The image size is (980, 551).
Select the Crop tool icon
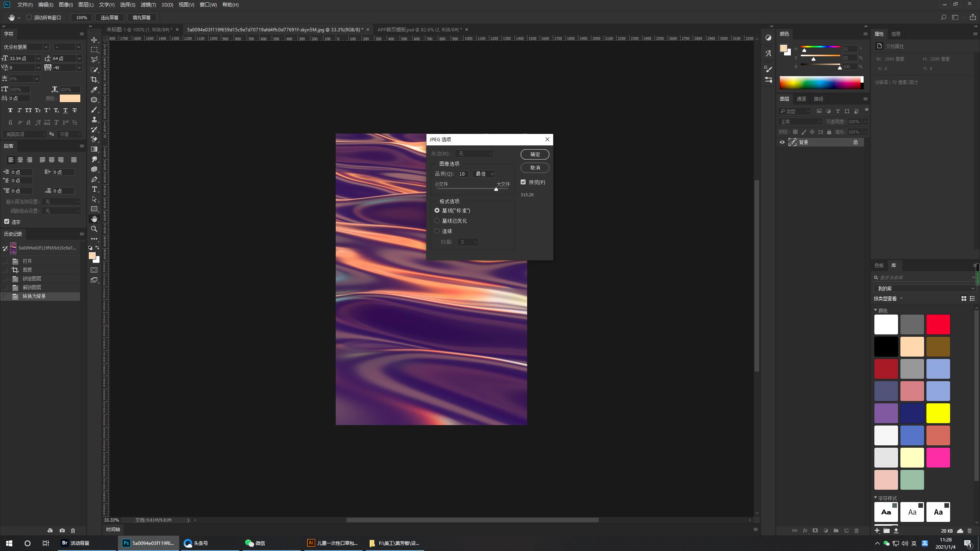point(94,79)
